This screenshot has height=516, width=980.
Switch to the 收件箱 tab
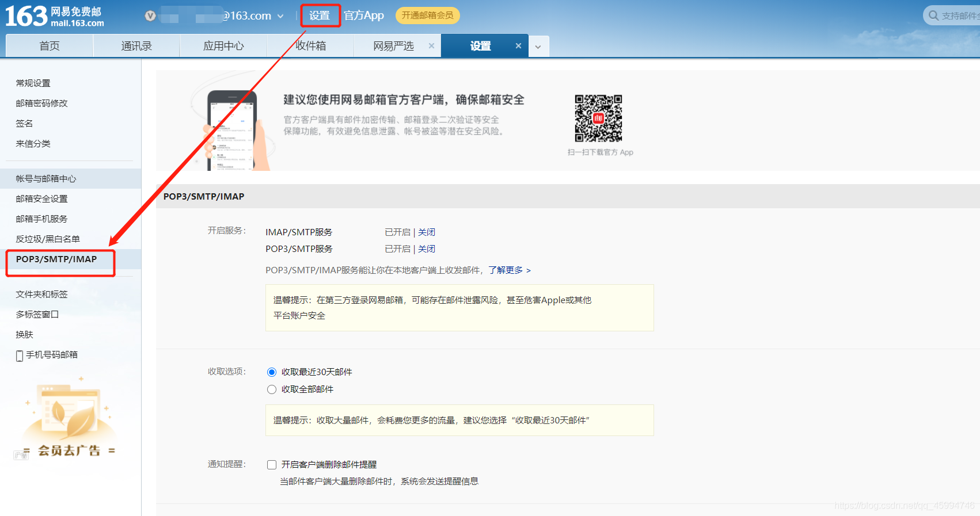pos(310,46)
